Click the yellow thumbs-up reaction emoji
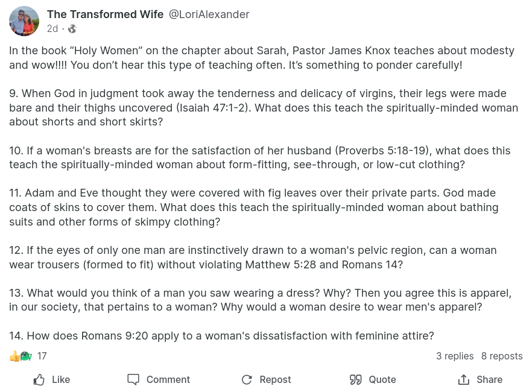The image size is (532, 392). point(14,356)
